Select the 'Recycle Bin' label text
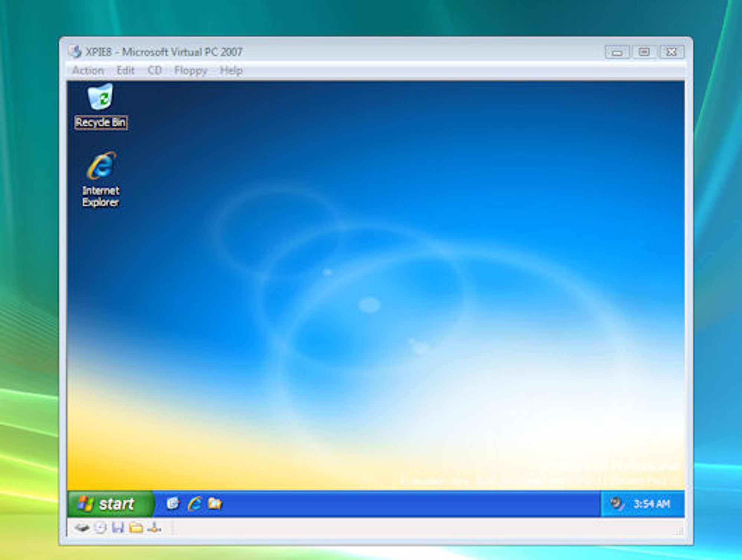 101,122
